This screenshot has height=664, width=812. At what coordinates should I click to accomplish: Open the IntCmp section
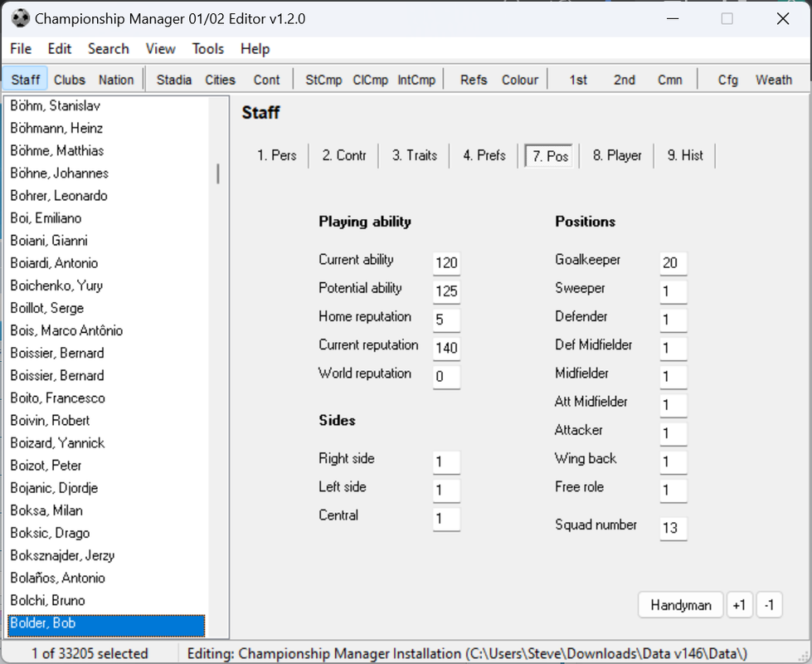tap(416, 80)
